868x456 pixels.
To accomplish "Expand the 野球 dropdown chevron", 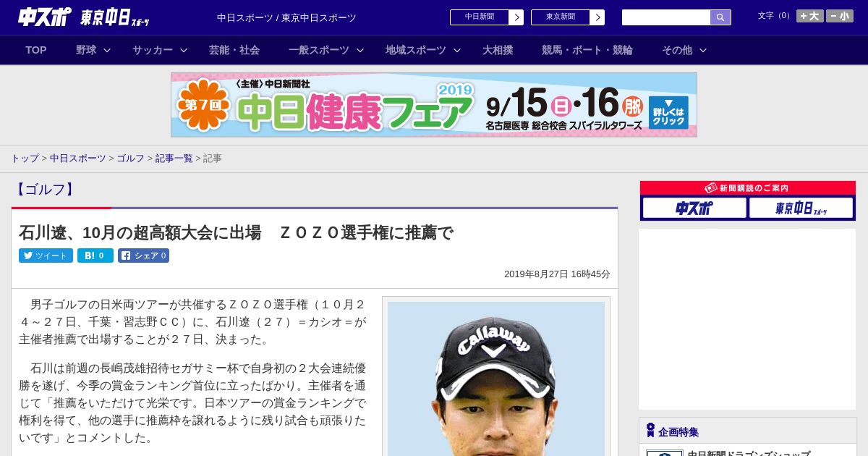I will (107, 50).
